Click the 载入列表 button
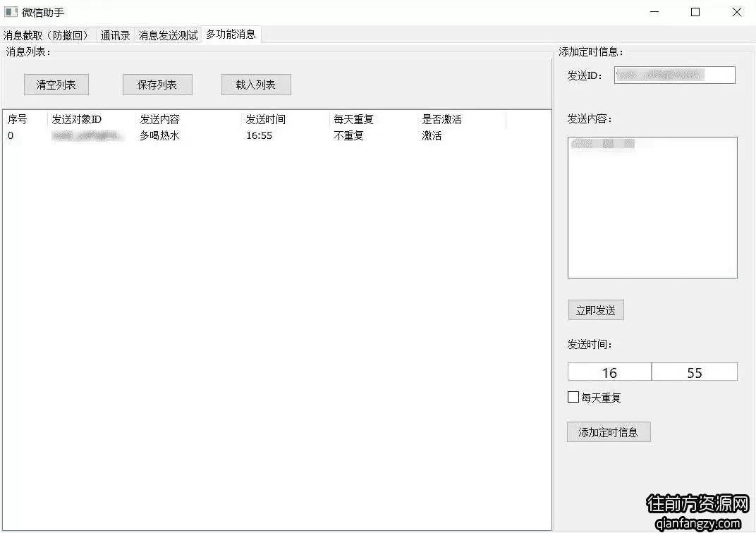This screenshot has height=533, width=756. click(256, 85)
